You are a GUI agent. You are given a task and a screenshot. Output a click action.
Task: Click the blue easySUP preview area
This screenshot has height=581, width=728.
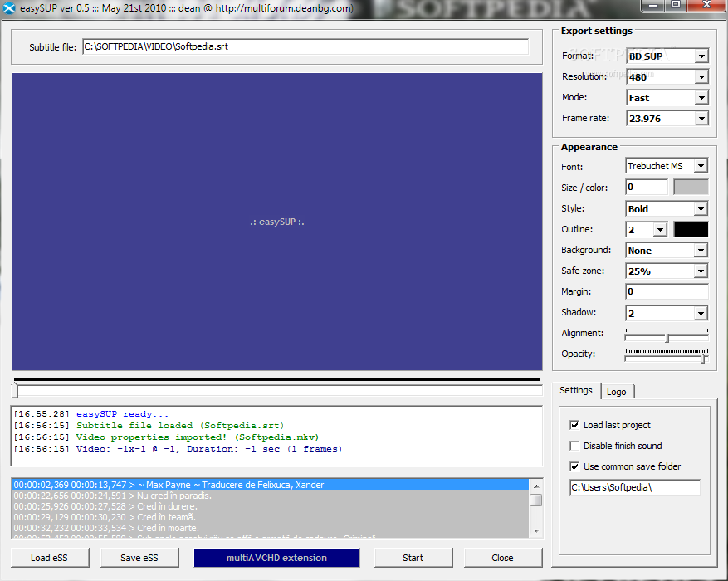[277, 222]
